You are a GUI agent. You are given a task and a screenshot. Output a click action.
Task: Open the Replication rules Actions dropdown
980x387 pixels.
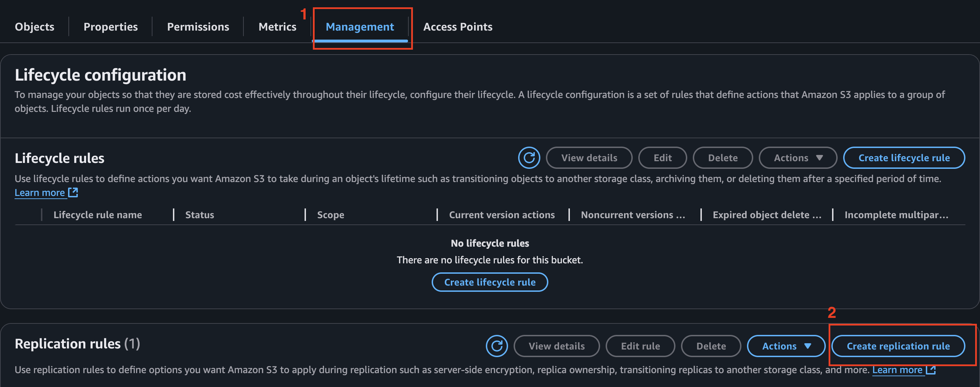coord(786,346)
